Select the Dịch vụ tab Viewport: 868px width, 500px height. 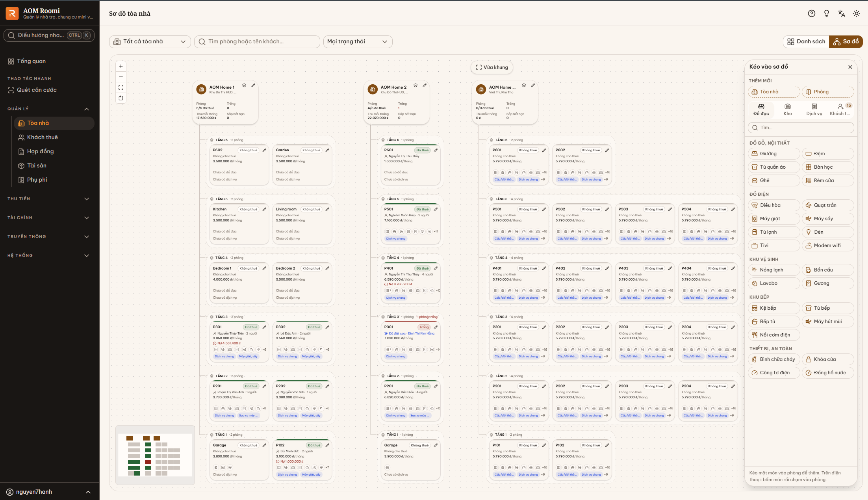pyautogui.click(x=814, y=110)
